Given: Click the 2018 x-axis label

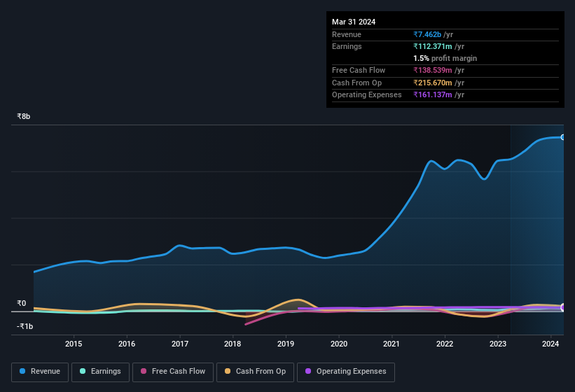Looking at the screenshot, I should click(x=233, y=344).
